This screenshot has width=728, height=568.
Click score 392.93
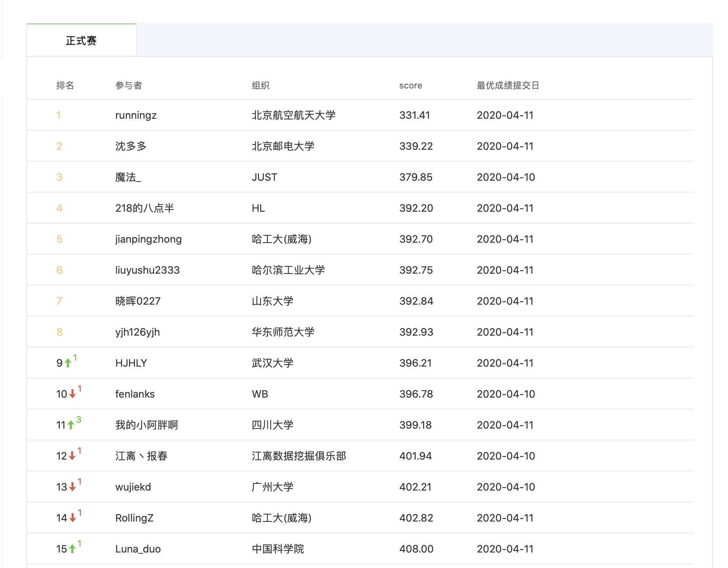pos(416,332)
